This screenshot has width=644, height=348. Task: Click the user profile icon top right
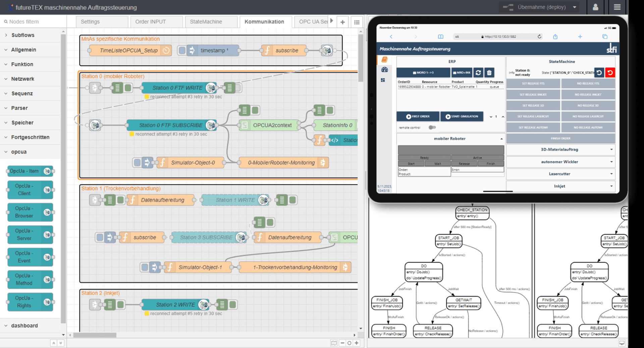click(596, 7)
